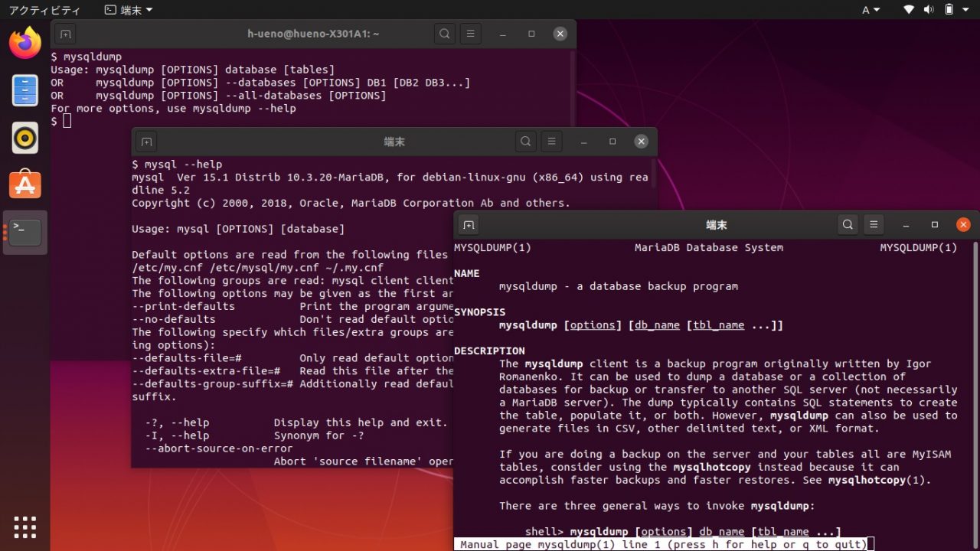980x551 pixels.
Task: Open Rhythmbox from the dock
Action: pos(24,136)
